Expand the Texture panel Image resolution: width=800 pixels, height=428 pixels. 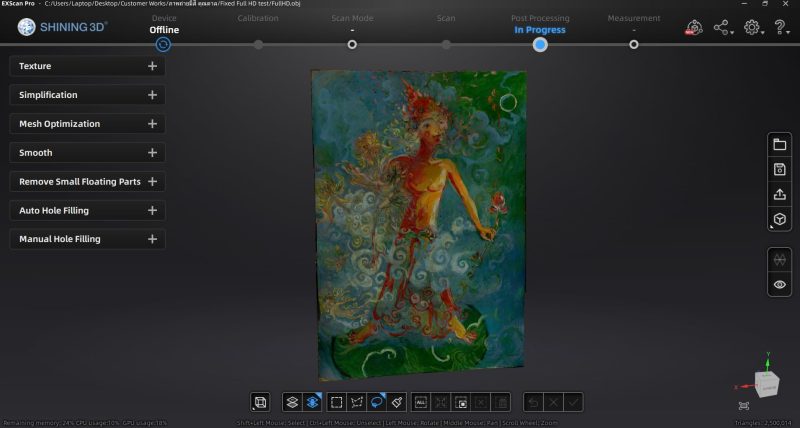click(87, 66)
